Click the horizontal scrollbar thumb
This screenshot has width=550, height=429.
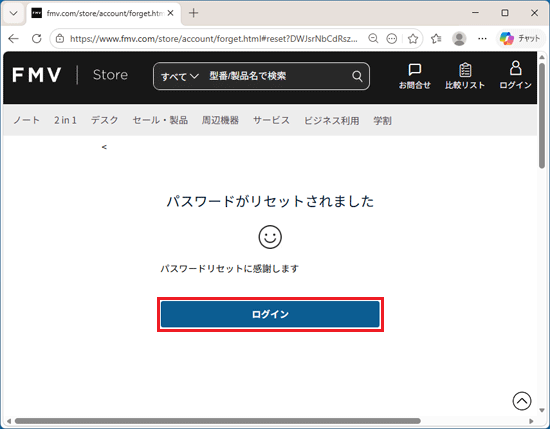(x=217, y=421)
